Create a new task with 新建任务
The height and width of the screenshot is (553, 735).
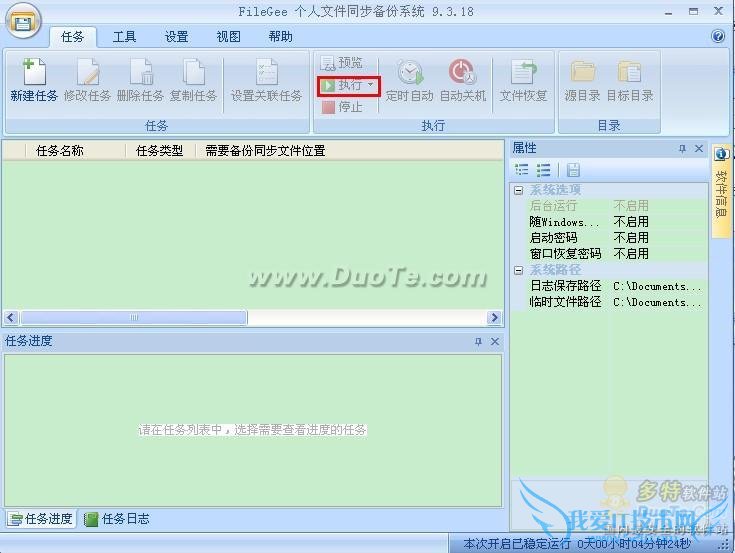click(x=34, y=80)
